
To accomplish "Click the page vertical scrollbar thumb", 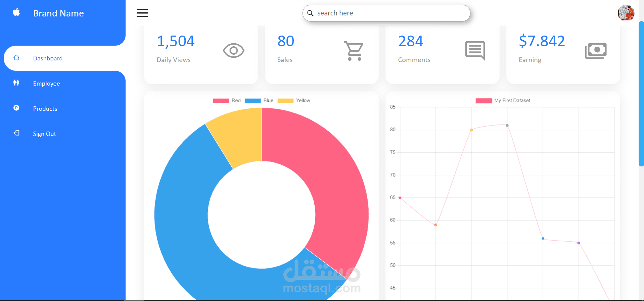I will 641,94.
